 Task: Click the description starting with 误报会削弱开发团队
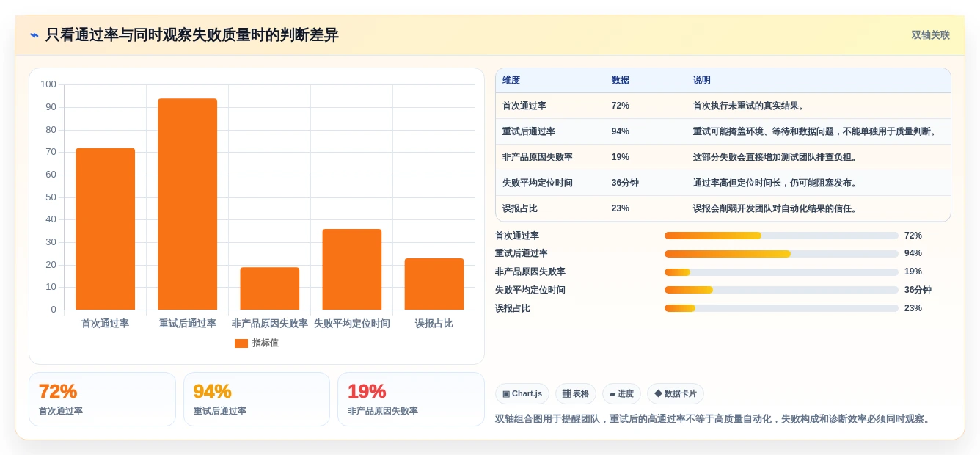[776, 208]
